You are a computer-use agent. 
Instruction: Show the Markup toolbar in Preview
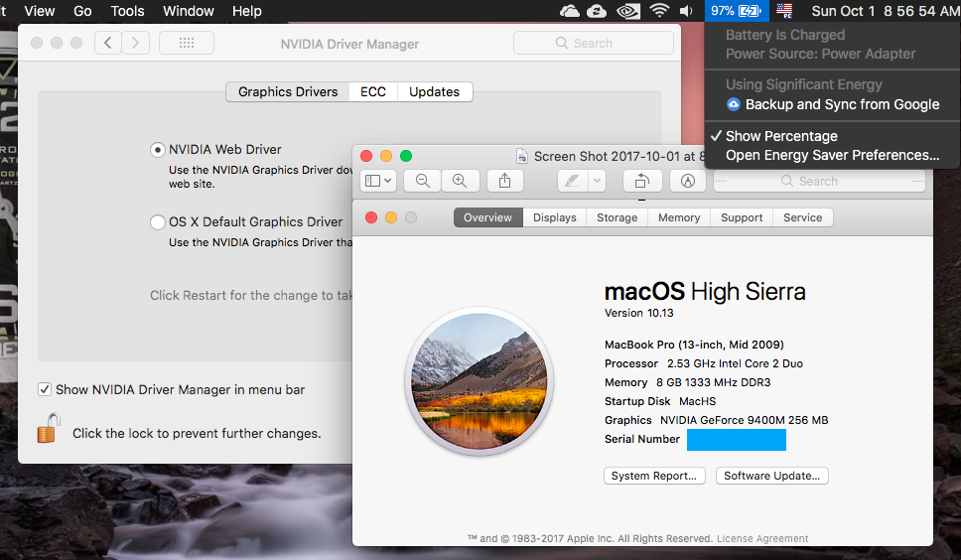pyautogui.click(x=688, y=181)
